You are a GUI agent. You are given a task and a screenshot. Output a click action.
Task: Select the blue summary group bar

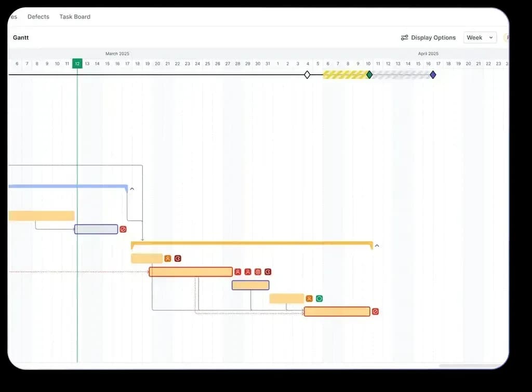pos(68,186)
